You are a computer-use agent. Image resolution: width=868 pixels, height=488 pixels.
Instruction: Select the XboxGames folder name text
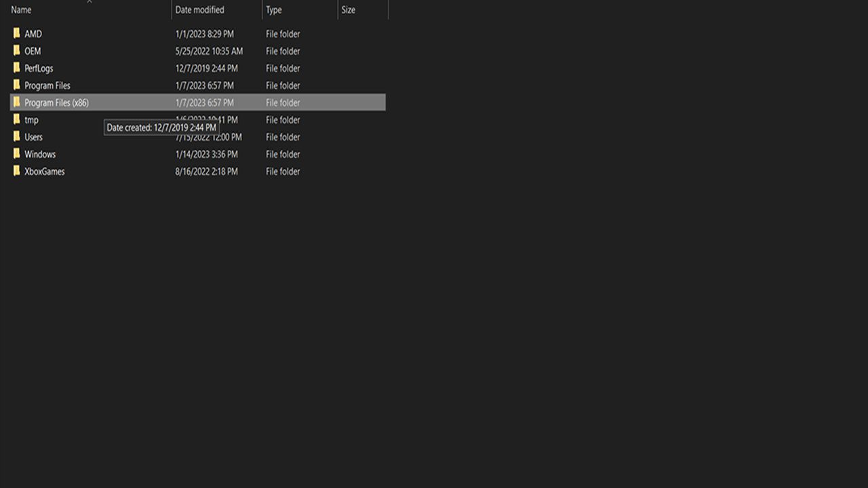(45, 171)
